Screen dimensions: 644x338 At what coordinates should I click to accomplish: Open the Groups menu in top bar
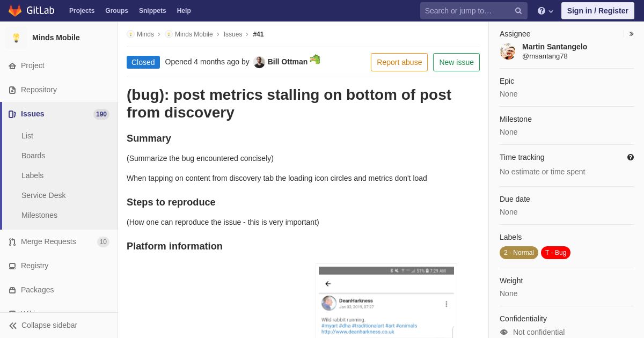coord(116,11)
